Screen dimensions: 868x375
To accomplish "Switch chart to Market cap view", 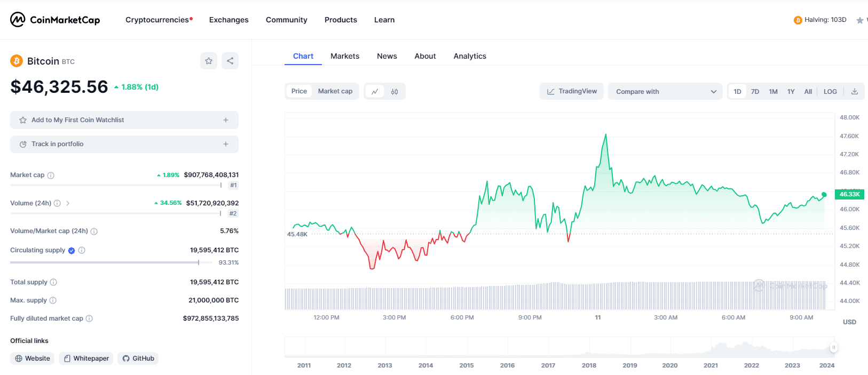I will (335, 91).
